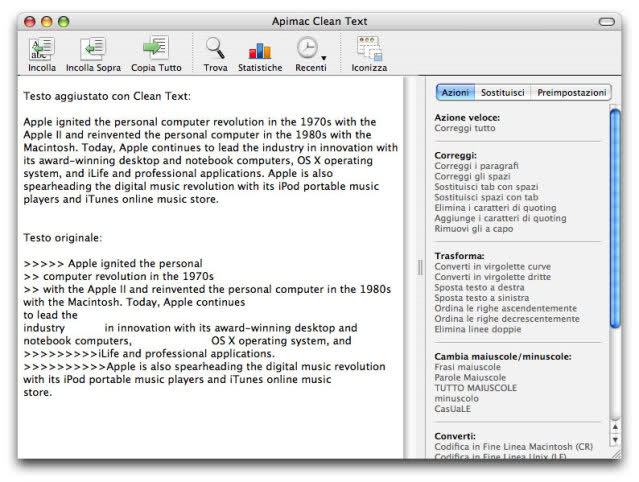Click the blue actions panel scrollbar thumb
639x482 pixels.
click(x=615, y=218)
